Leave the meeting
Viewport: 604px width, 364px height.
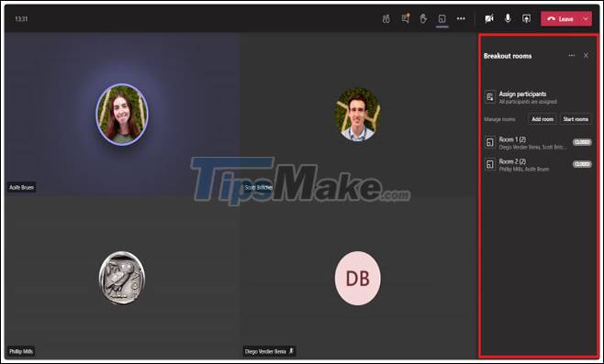pos(561,19)
